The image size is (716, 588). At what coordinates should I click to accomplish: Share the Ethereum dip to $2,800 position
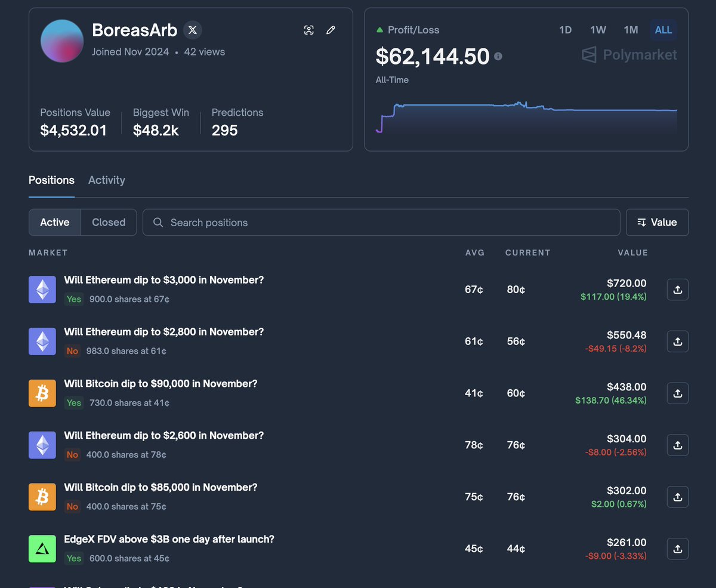tap(677, 341)
